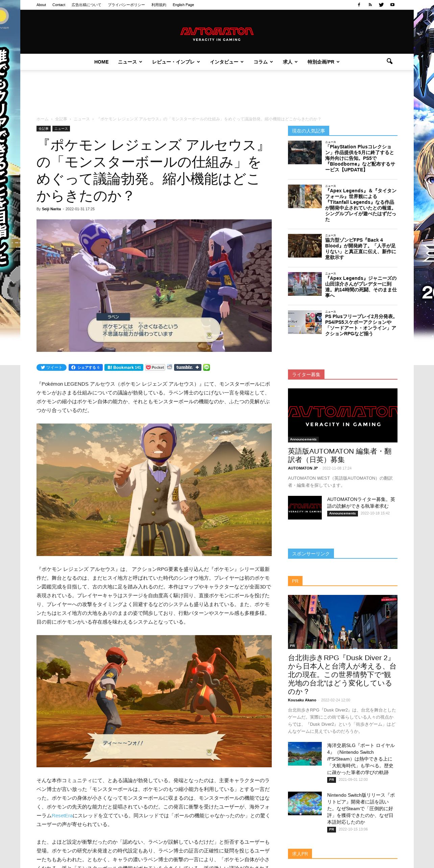Share article via Reddit icon
434x868 pixels.
(170, 367)
